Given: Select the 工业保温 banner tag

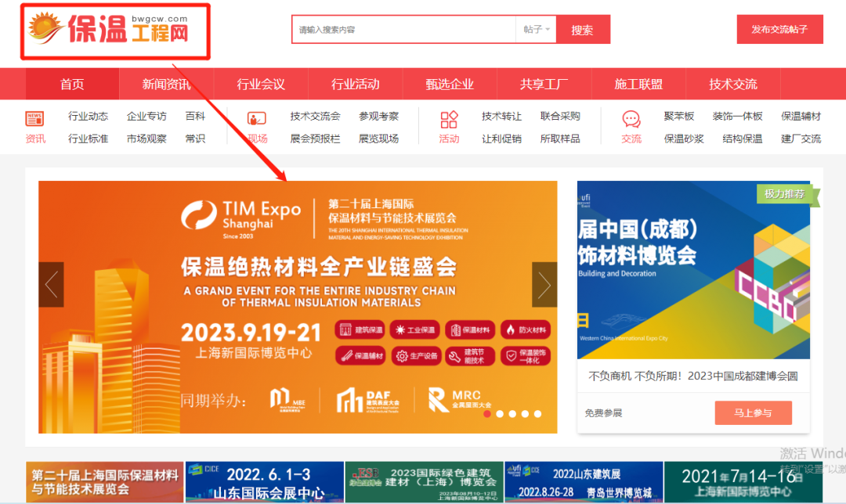Looking at the screenshot, I should point(415,330).
